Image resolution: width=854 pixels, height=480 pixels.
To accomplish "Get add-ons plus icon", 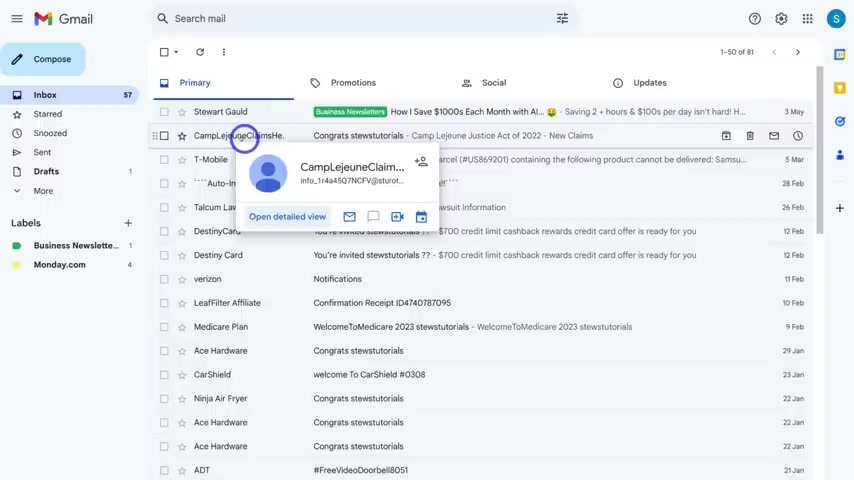I will click(839, 208).
